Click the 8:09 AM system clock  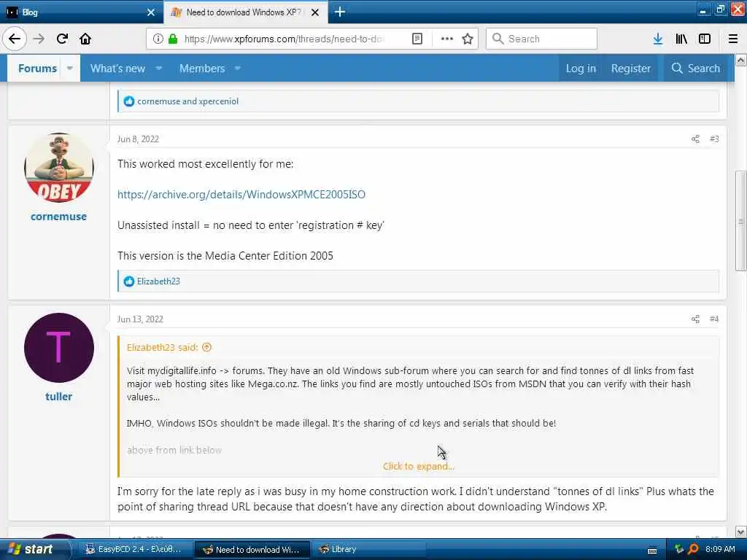720,549
